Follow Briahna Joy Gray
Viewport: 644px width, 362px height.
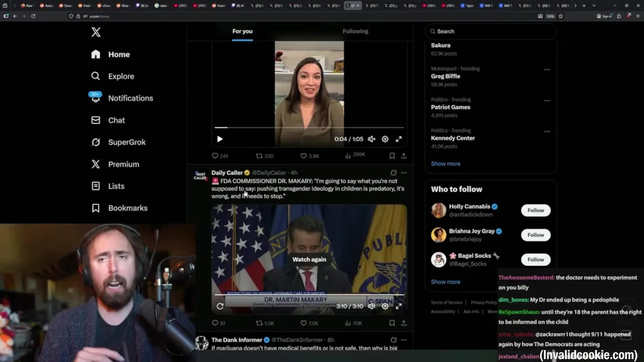[535, 235]
